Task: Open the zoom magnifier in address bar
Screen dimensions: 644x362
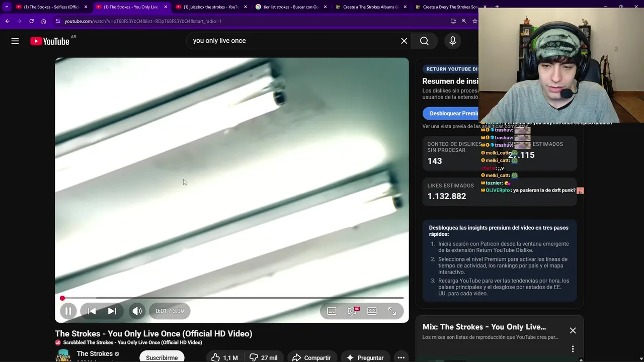Action: click(x=464, y=21)
